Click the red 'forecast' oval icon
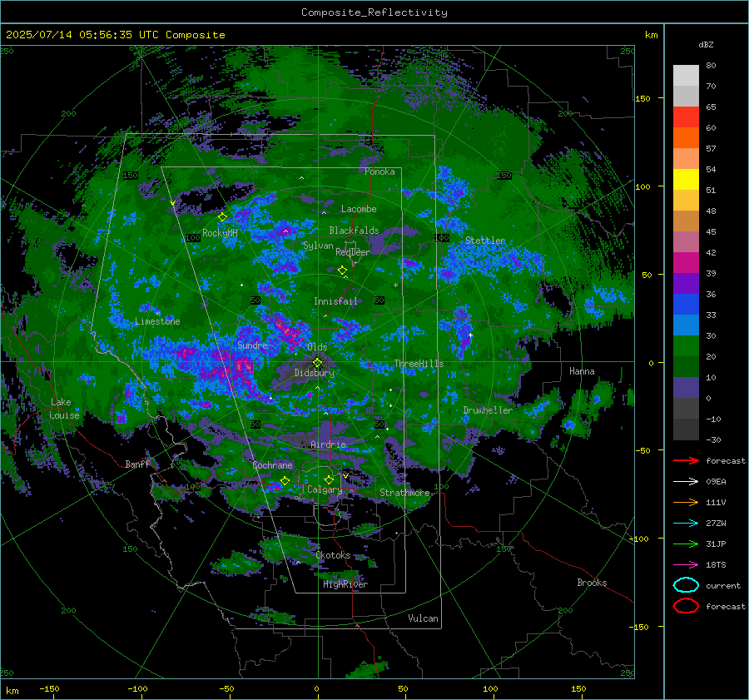 click(x=686, y=606)
